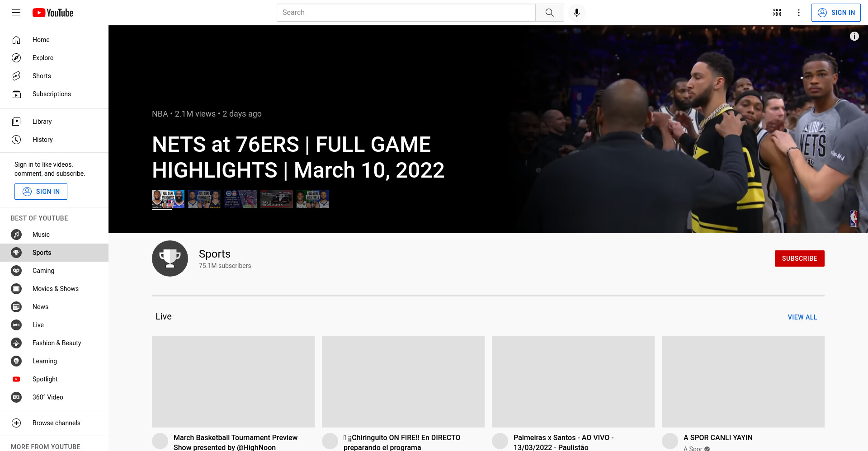The width and height of the screenshot is (868, 451).
Task: Click the Live section heading
Action: coord(164,316)
